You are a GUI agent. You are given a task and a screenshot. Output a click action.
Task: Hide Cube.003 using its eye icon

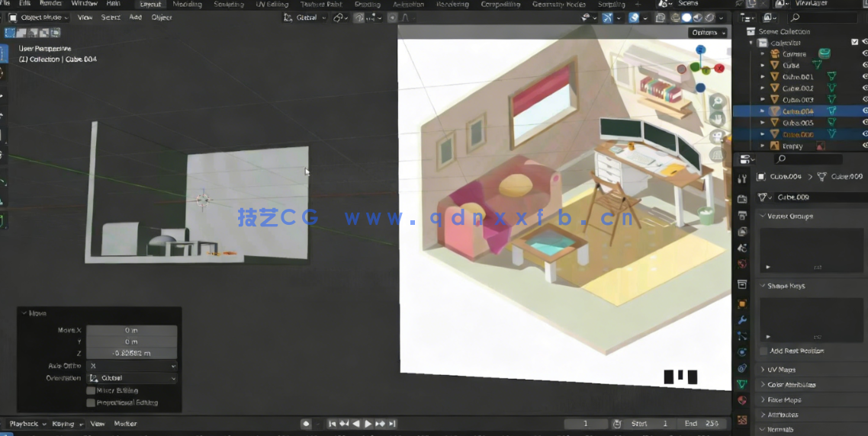[865, 100]
